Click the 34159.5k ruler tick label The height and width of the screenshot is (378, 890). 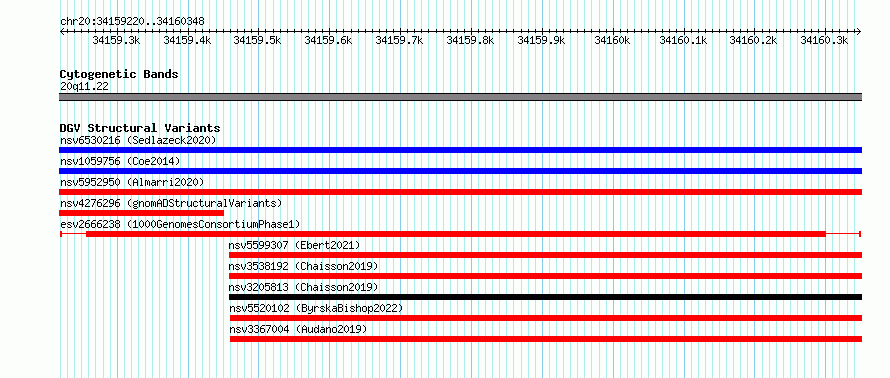click(x=257, y=40)
